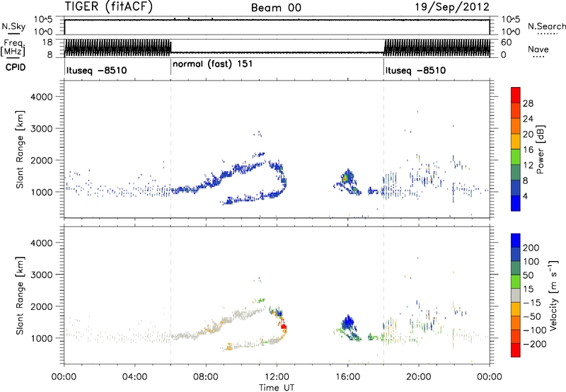Click the gray ±15 segment of Velocity colorbar
The width and height of the screenshot is (566, 392).
pyautogui.click(x=516, y=296)
